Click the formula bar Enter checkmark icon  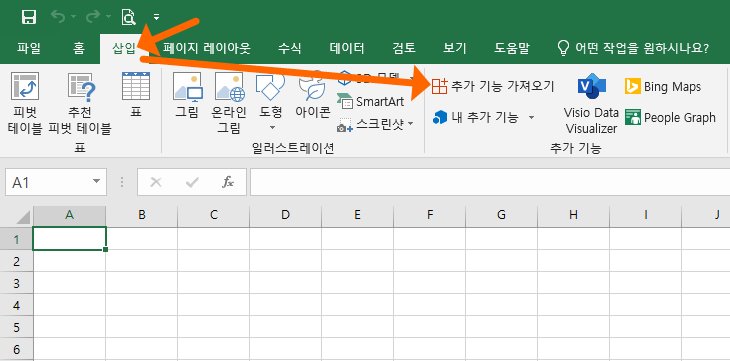pyautogui.click(x=192, y=182)
